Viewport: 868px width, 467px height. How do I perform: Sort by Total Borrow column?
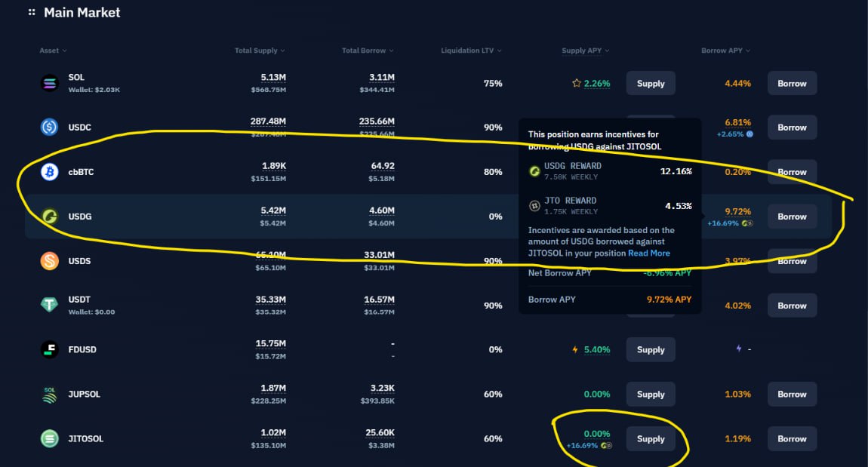click(x=368, y=51)
